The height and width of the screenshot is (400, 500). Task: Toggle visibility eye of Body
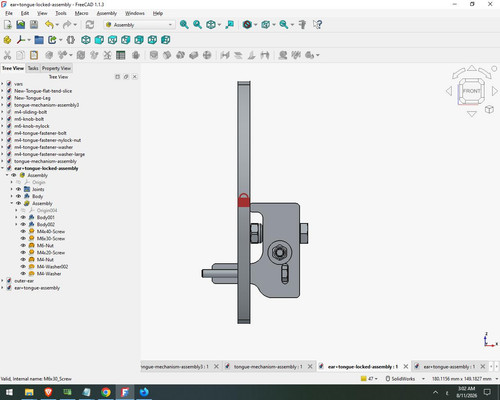pos(19,196)
